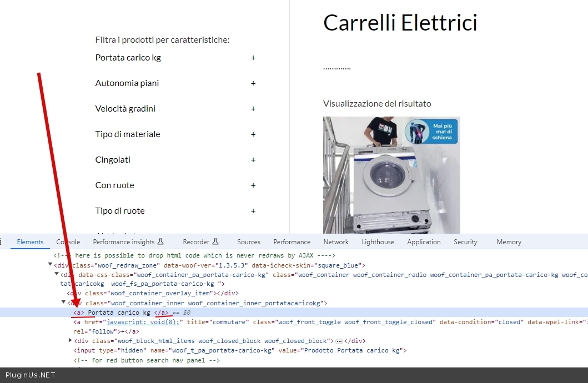This screenshot has height=383, width=588.
Task: Open the Network panel tab
Action: [336, 242]
